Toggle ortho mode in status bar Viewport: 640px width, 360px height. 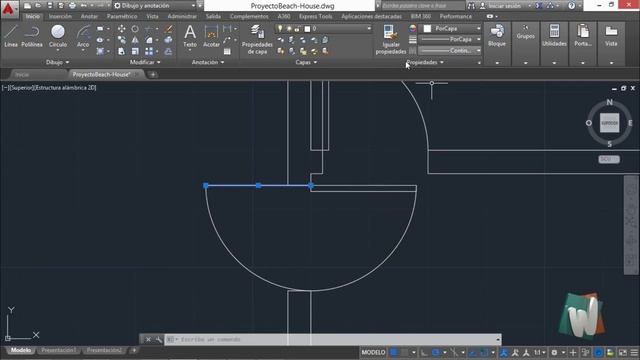424,352
